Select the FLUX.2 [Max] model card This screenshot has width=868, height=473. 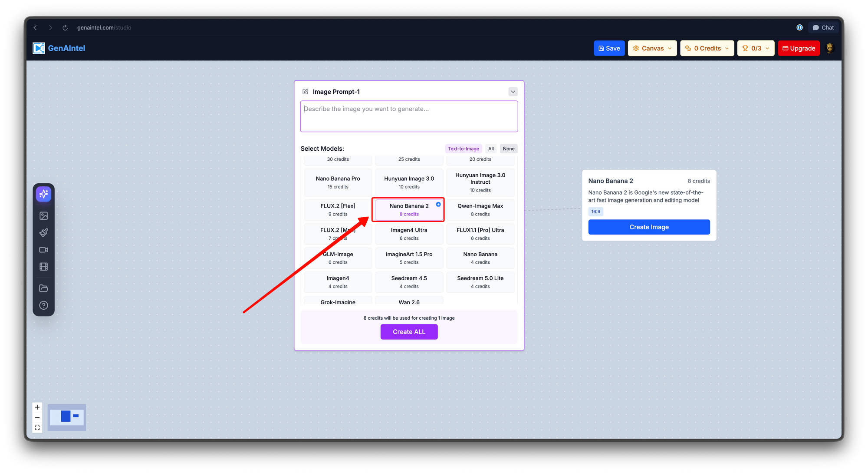point(338,234)
